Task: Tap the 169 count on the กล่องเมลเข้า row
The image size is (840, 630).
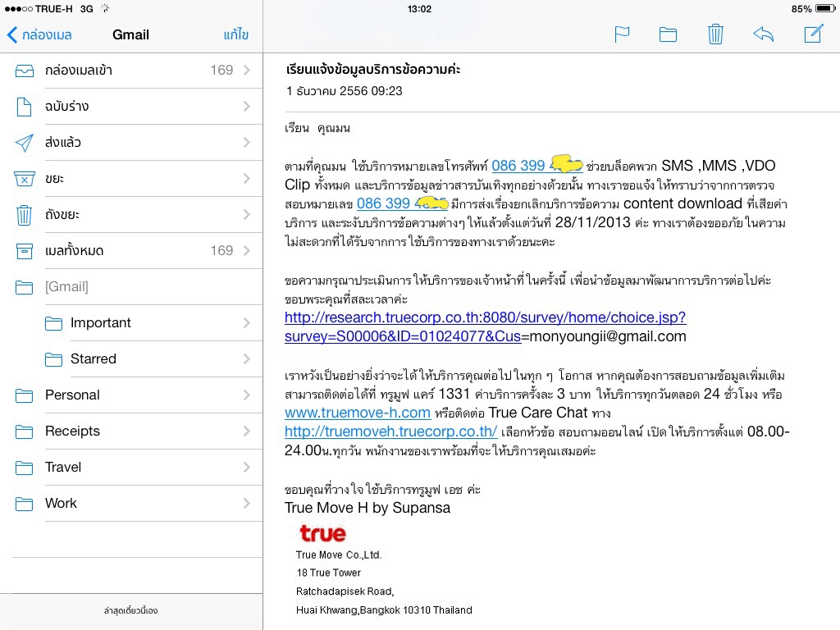Action: 221,71
